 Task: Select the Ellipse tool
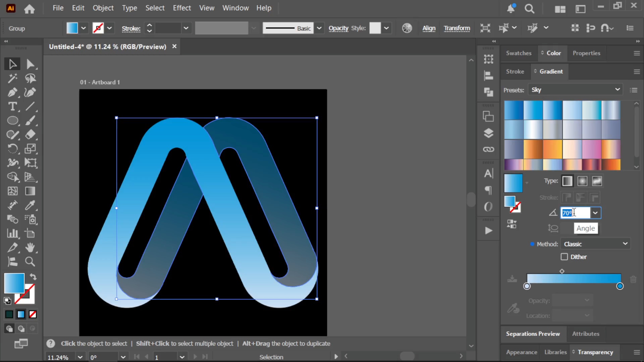pyautogui.click(x=12, y=121)
